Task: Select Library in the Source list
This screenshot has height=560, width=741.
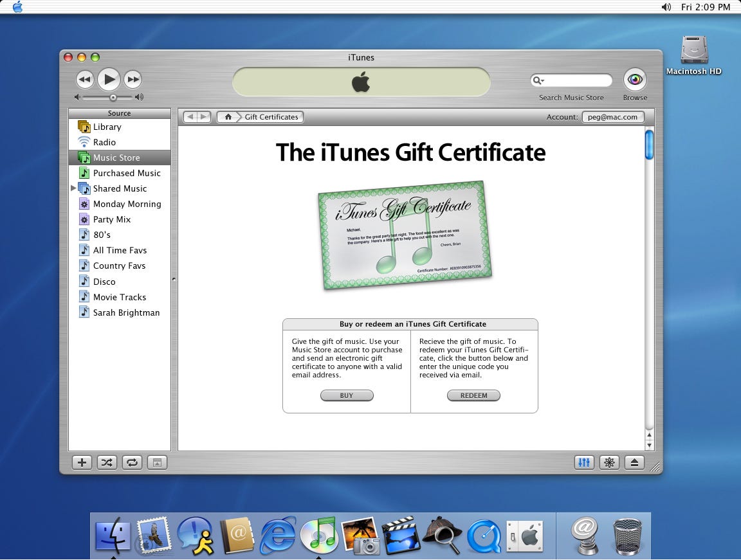Action: coord(120,127)
